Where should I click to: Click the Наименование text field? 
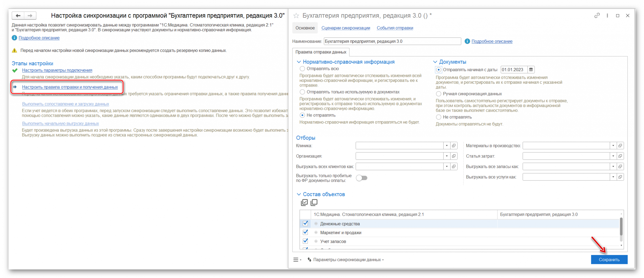click(x=392, y=41)
